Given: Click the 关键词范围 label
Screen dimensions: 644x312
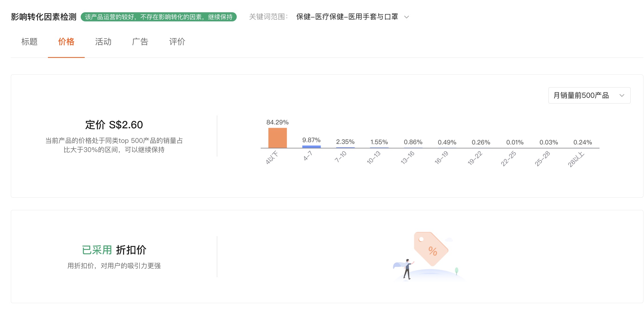Looking at the screenshot, I should click(268, 17).
